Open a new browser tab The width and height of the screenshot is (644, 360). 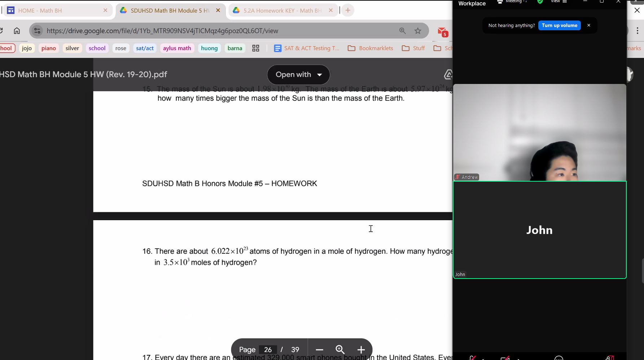(x=348, y=10)
